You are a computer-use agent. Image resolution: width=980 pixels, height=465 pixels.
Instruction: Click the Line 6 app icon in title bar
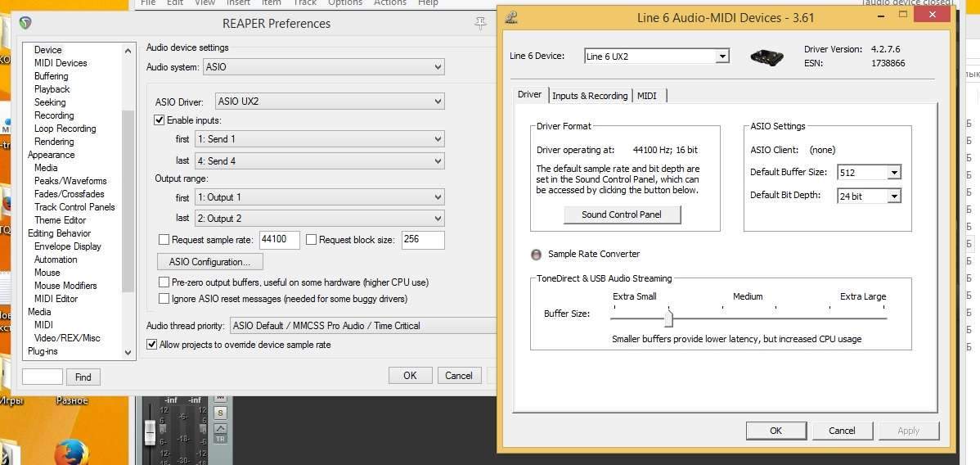click(511, 18)
